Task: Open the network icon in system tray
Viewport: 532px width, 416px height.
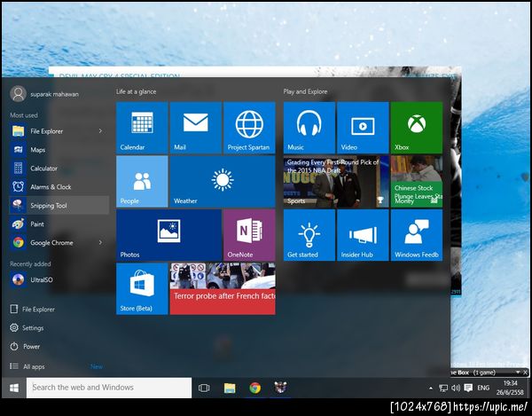Action: pos(443,389)
